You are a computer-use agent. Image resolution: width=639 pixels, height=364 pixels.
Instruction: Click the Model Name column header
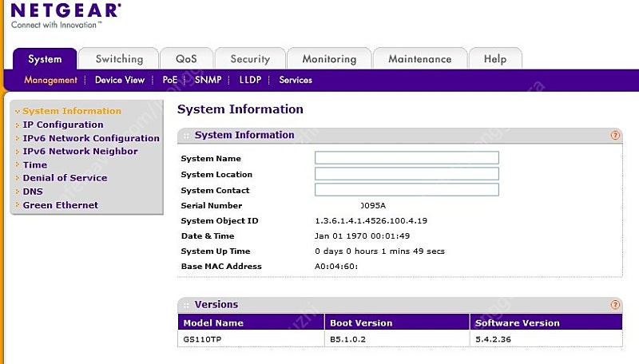tap(251, 322)
